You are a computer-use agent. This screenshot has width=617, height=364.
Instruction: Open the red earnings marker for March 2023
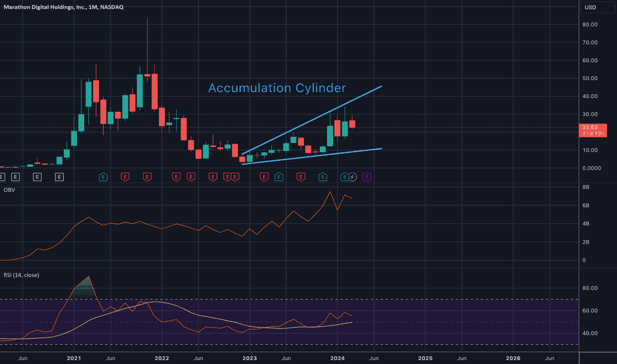264,177
